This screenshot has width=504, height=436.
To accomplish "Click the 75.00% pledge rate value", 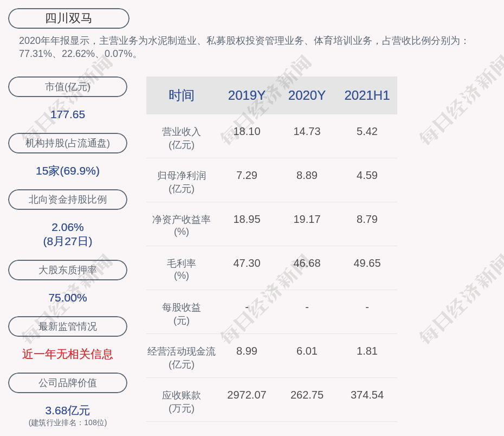I will click(68, 298).
